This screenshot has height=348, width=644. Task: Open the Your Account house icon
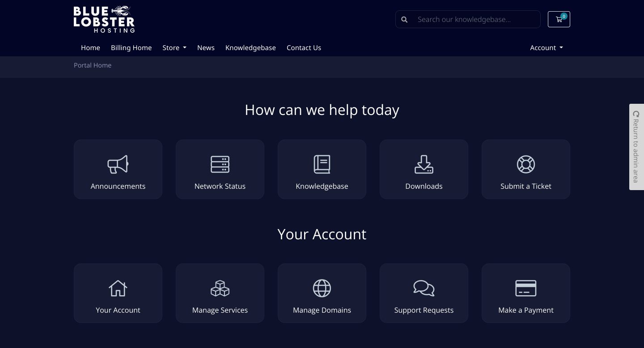(x=118, y=288)
